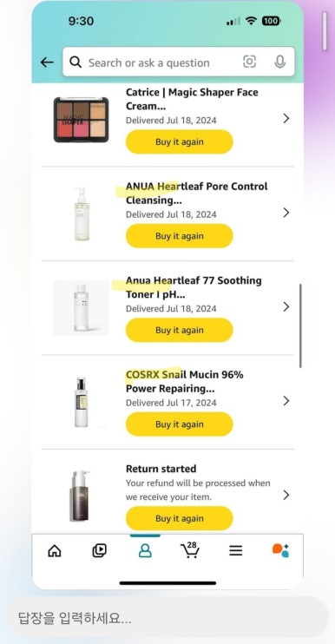Tap the back arrow icon
The image size is (335, 644).
[x=47, y=62]
